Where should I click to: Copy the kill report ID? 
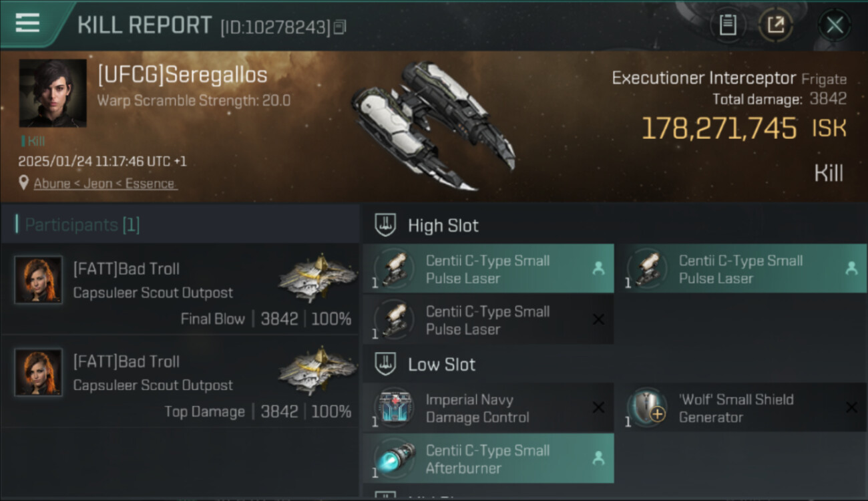point(340,27)
